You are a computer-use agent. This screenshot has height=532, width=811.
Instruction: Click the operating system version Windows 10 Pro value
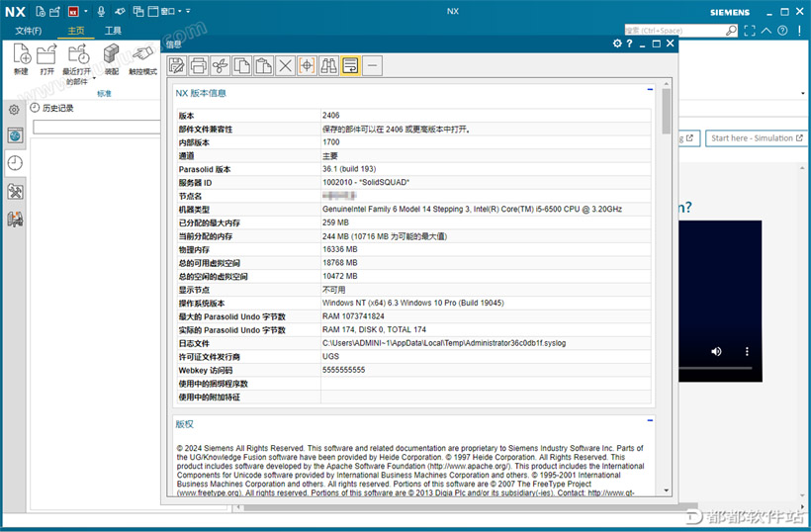[x=412, y=303]
